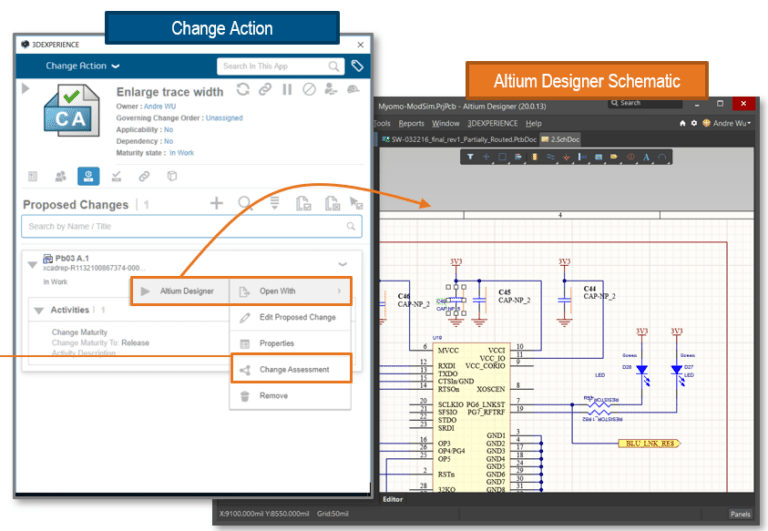Click the Search by Name / Title field

[x=192, y=227]
